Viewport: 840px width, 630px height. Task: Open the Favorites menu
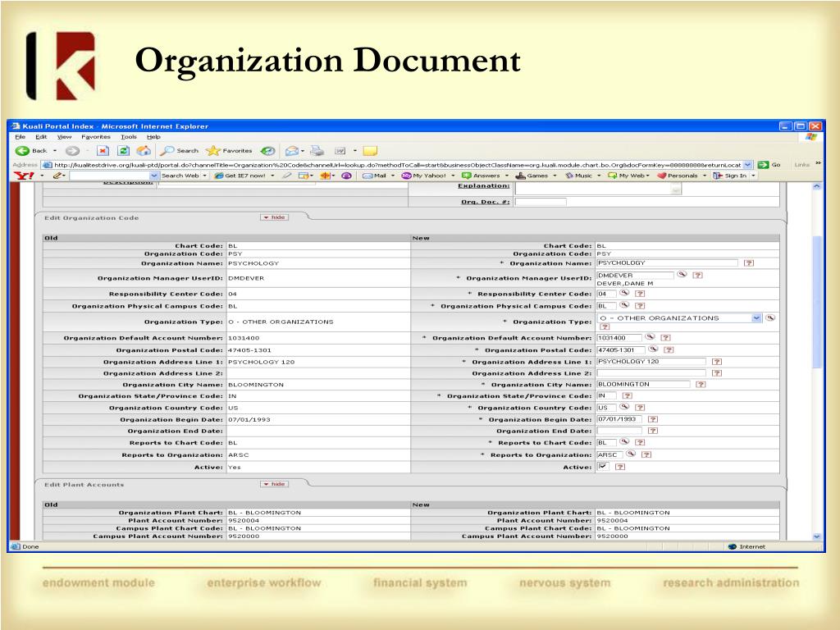coord(96,137)
